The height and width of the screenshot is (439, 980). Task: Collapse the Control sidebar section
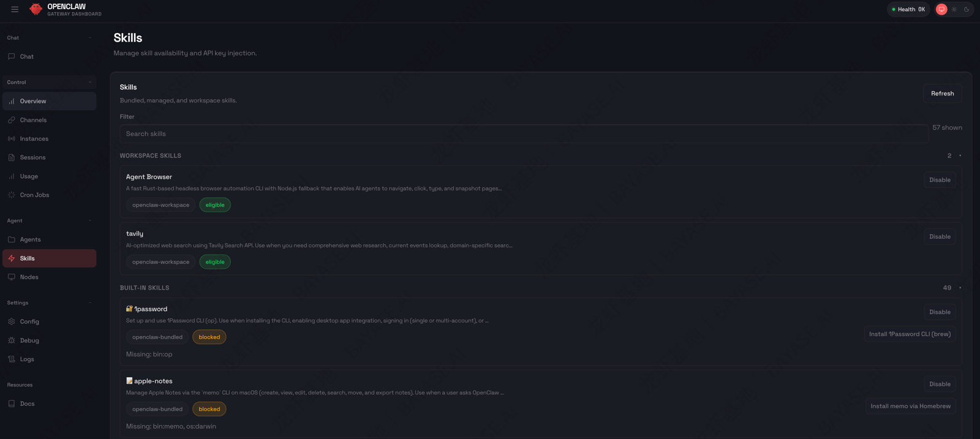click(90, 82)
